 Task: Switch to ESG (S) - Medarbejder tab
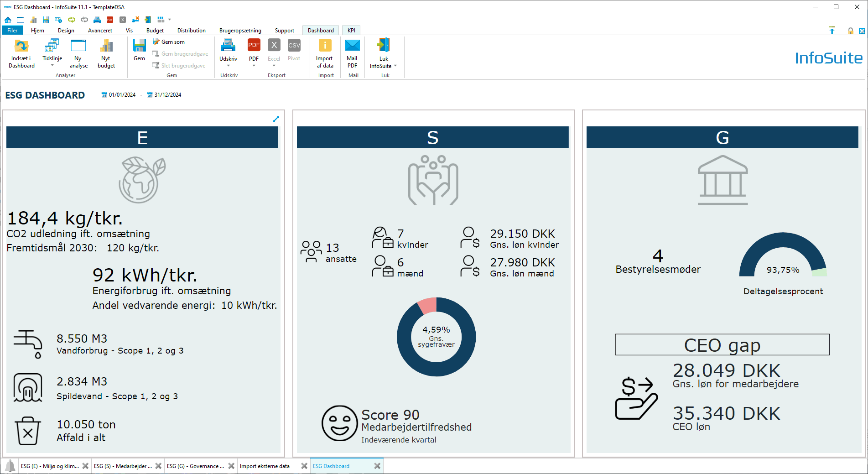pyautogui.click(x=123, y=466)
